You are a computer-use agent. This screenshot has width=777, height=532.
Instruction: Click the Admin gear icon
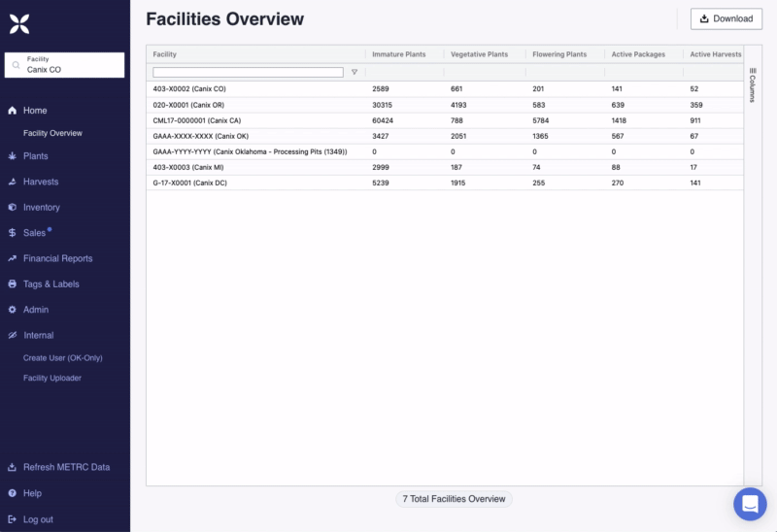13,310
